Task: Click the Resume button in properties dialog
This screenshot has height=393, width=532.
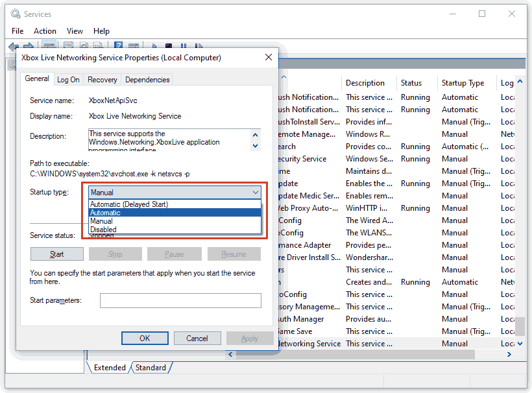Action: tap(234, 254)
